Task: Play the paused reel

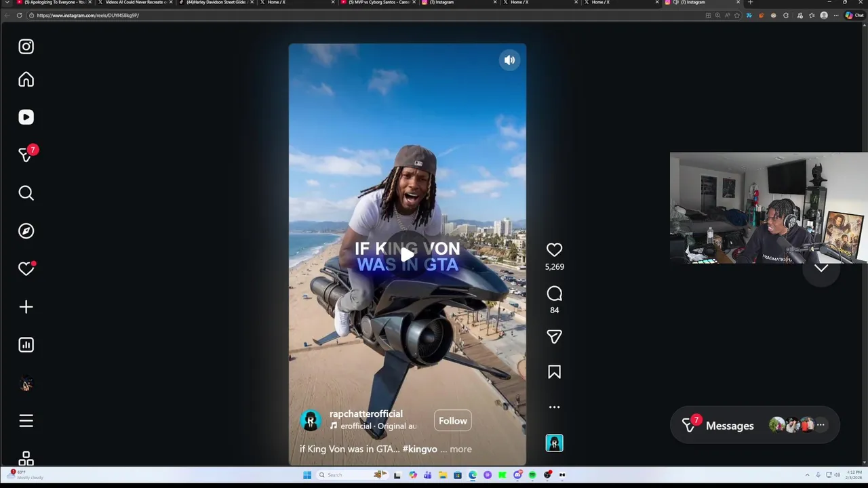Action: [x=407, y=255]
